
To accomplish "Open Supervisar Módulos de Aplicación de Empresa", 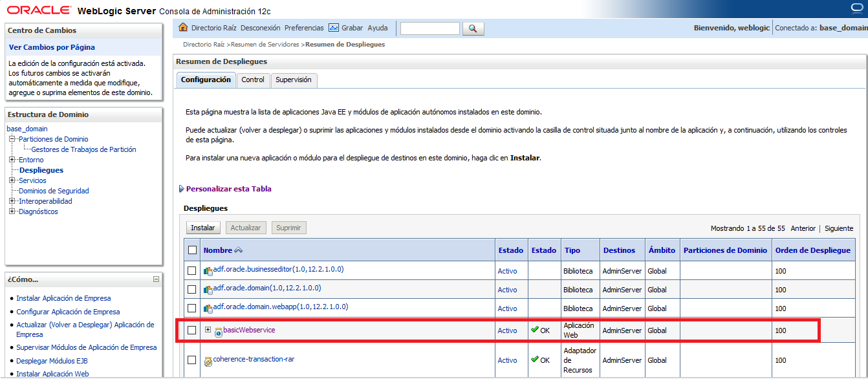I will pyautogui.click(x=87, y=347).
